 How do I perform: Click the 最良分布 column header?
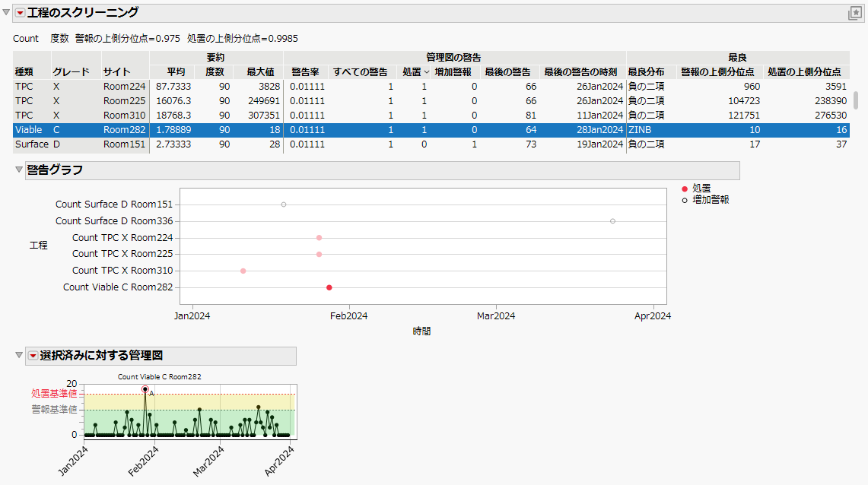pos(646,72)
